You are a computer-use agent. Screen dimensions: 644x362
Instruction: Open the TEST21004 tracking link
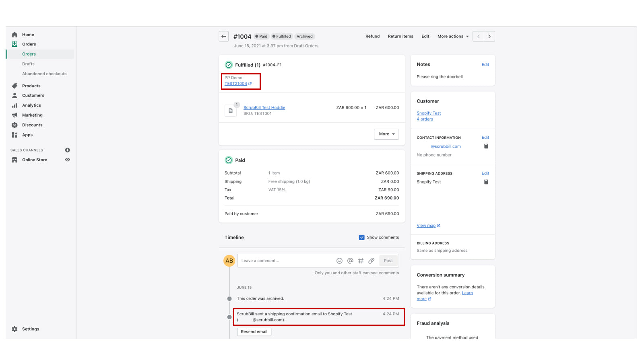click(x=235, y=84)
